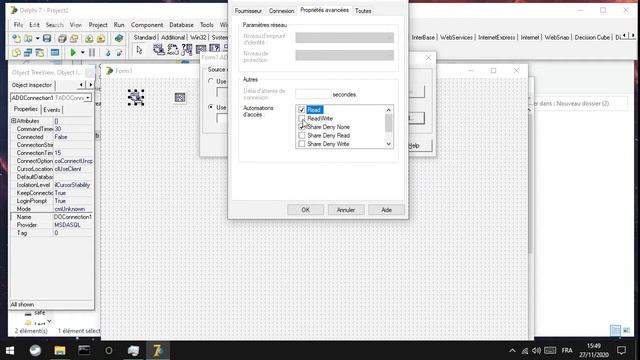Click the selected lower Use radio button
Image resolution: width=640 pixels, height=360 pixels.
211,107
